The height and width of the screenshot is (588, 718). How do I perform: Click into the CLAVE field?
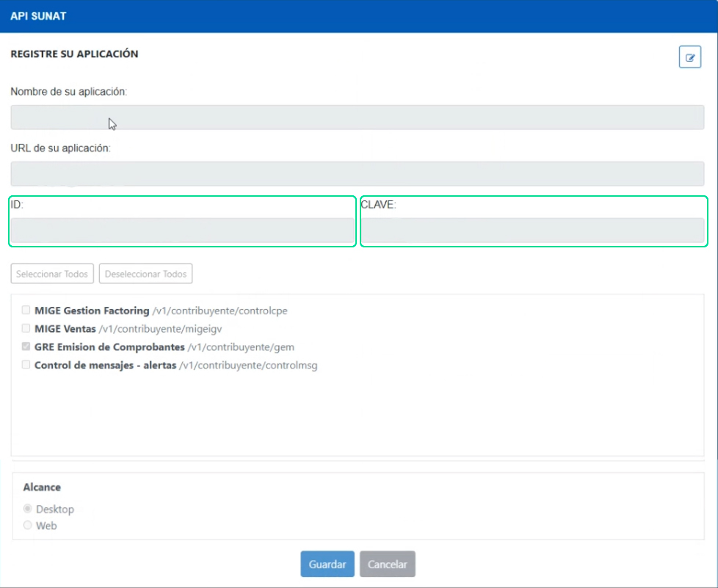(x=533, y=231)
